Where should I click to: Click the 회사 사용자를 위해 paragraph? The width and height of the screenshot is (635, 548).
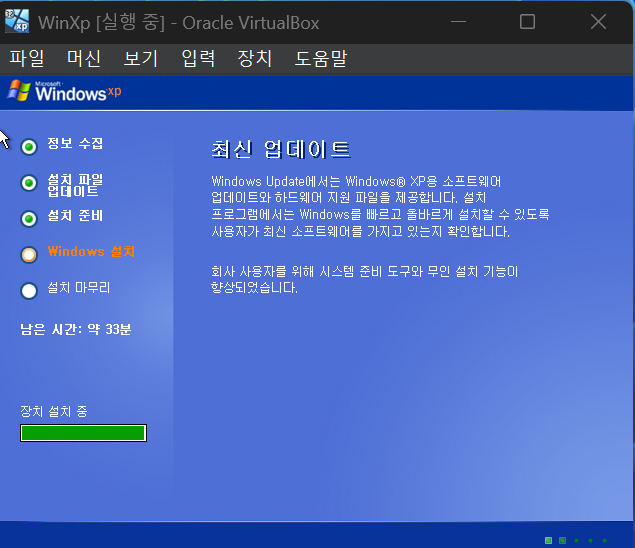(364, 279)
